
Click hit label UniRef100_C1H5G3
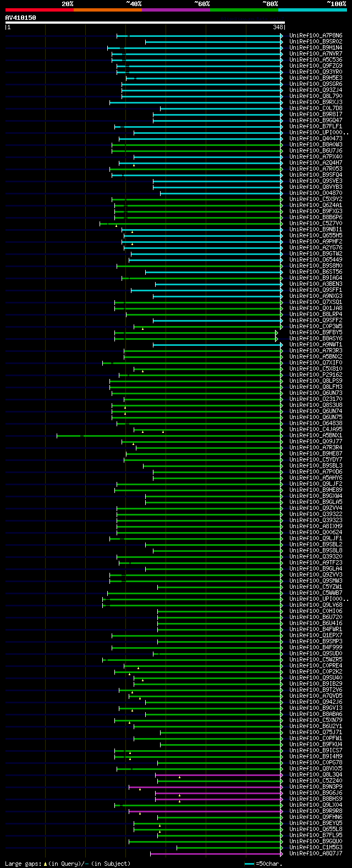click(316, 848)
